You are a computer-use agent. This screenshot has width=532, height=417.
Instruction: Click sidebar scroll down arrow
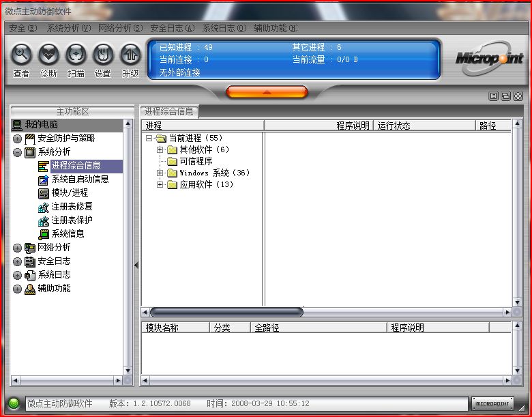point(128,370)
